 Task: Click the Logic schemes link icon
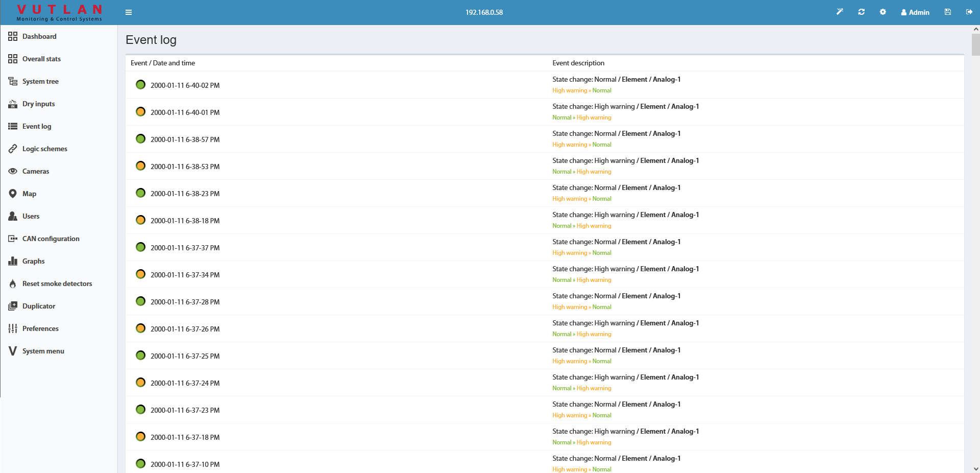13,149
